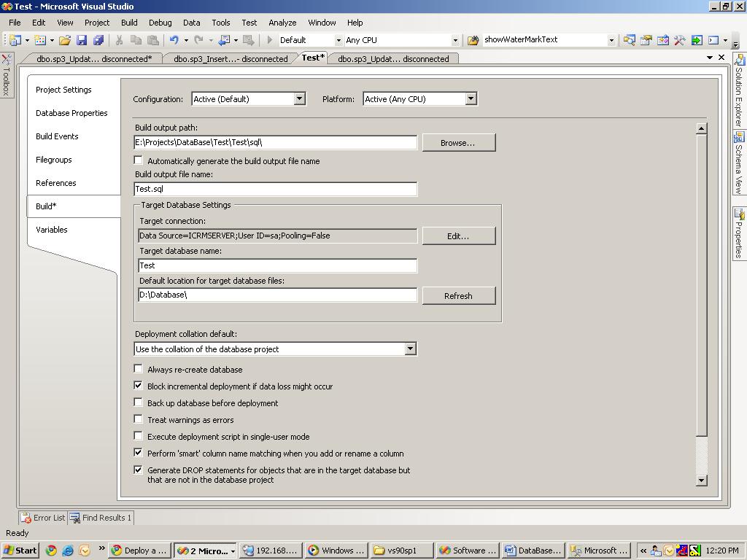The height and width of the screenshot is (560, 747).
Task: Click the Navigate Forward icon
Action: [x=248, y=41]
